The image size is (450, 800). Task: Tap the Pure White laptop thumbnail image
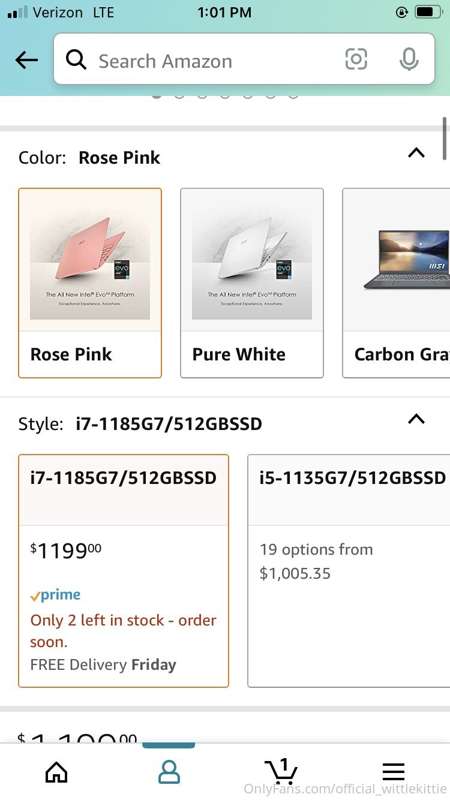pyautogui.click(x=252, y=260)
